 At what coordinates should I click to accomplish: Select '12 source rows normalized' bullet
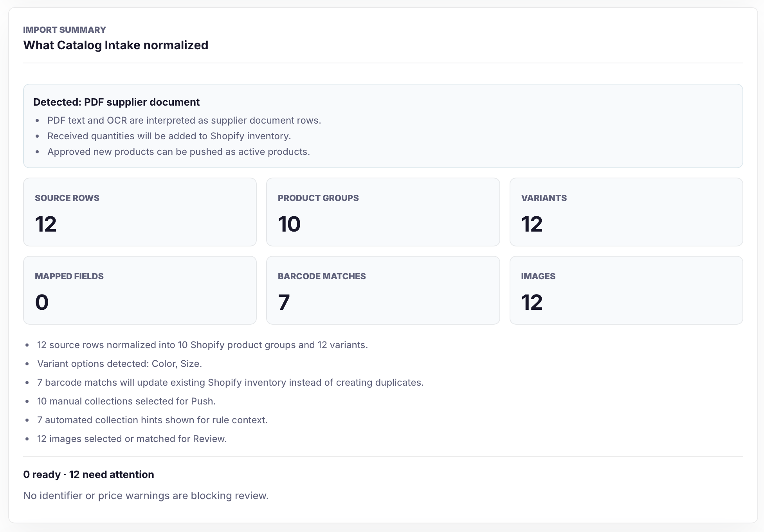(202, 345)
